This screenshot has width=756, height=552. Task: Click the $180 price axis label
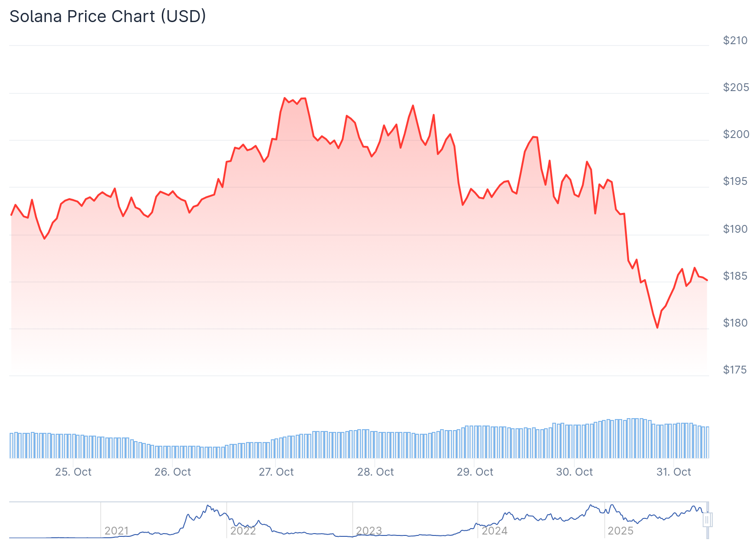tap(735, 323)
